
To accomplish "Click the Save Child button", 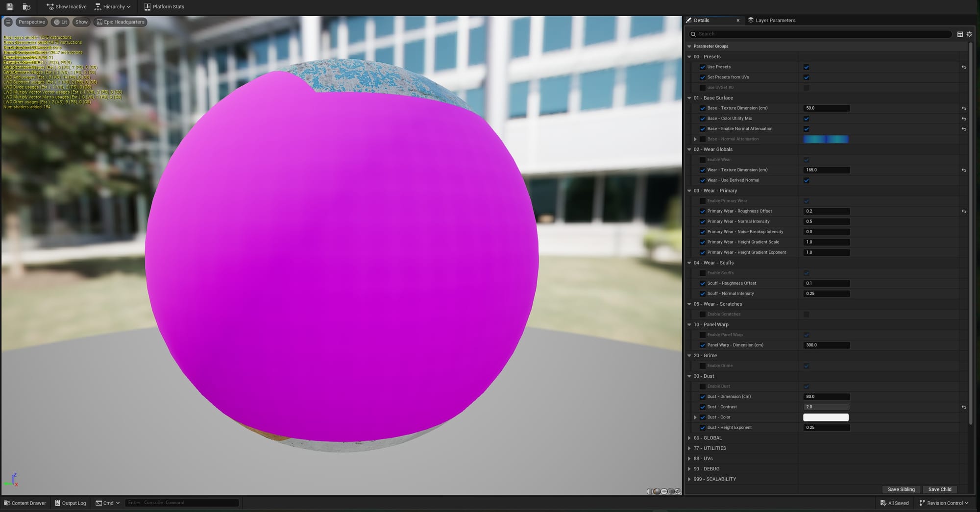I will [x=940, y=489].
